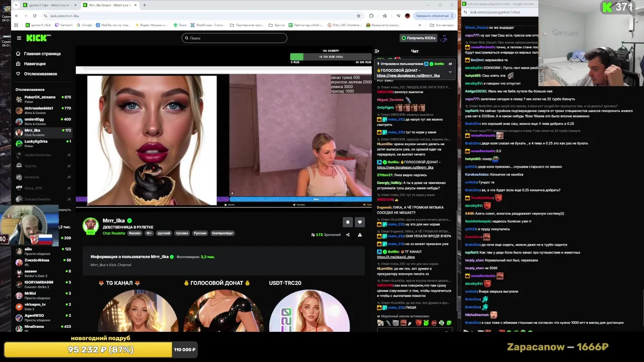Viewport: 644px width, 362px height.
Task: Open Навигация in the sidebar
Action: click(x=31, y=63)
